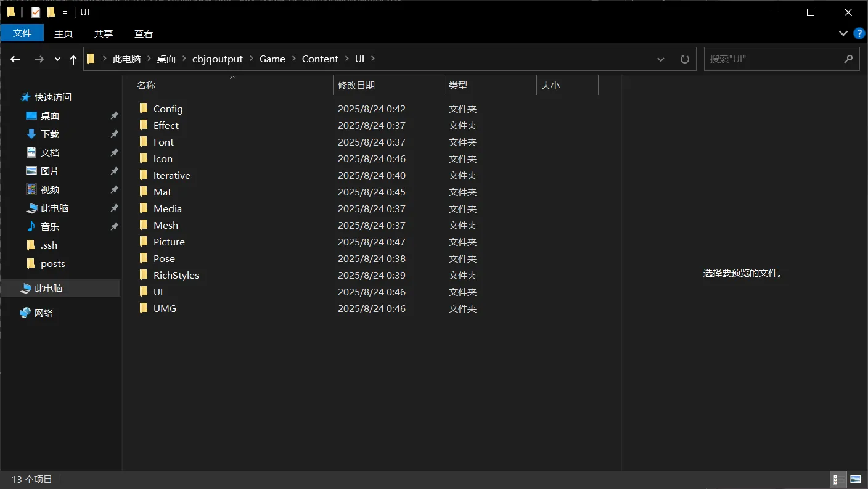The image size is (868, 489).
Task: Click the Refresh button in address bar
Action: (x=684, y=59)
